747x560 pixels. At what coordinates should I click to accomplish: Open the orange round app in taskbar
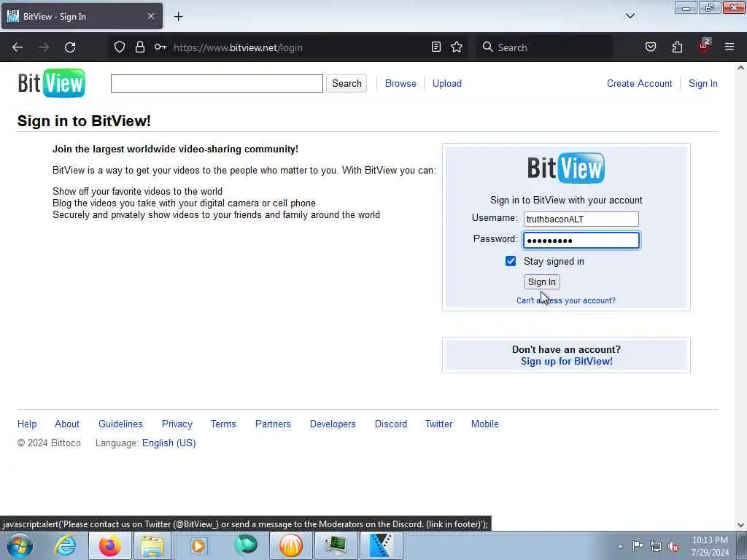290,545
